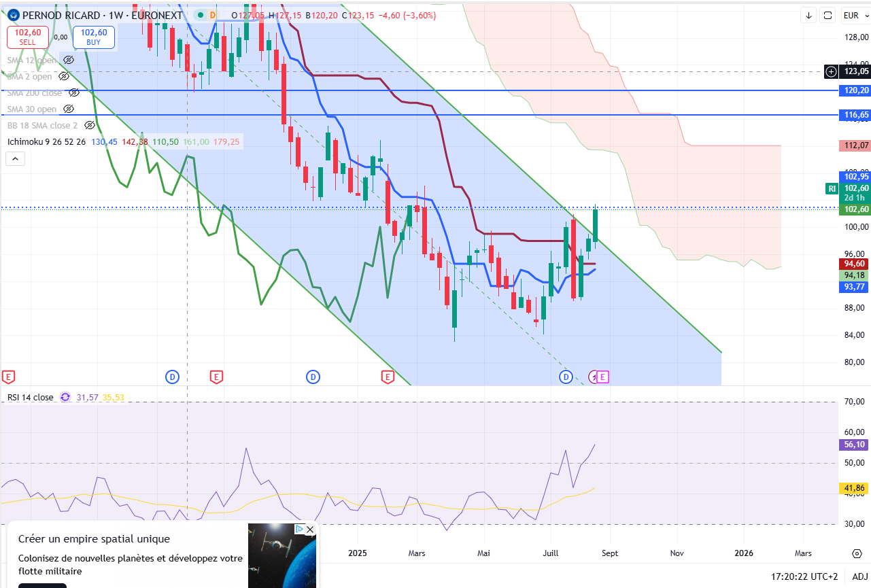Click the rounded-frame button next to EUR
This screenshot has height=588, width=871.
click(x=828, y=15)
